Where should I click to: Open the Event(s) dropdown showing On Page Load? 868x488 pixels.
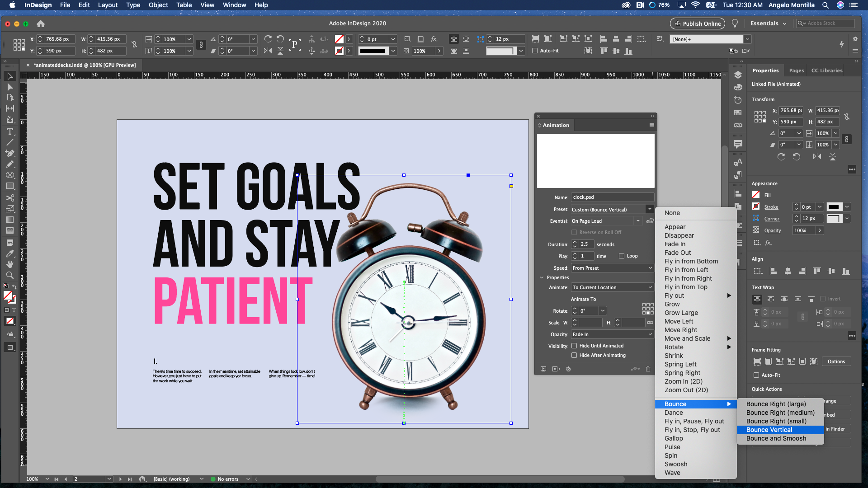(638, 221)
